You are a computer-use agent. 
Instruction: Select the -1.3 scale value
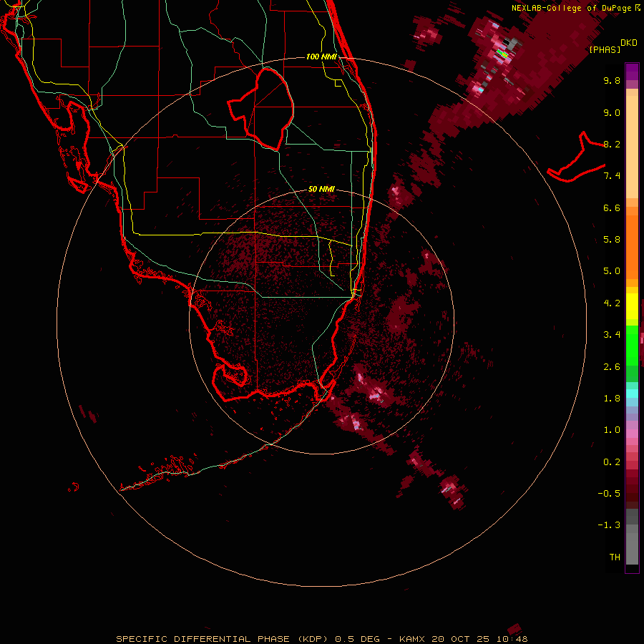pyautogui.click(x=609, y=525)
